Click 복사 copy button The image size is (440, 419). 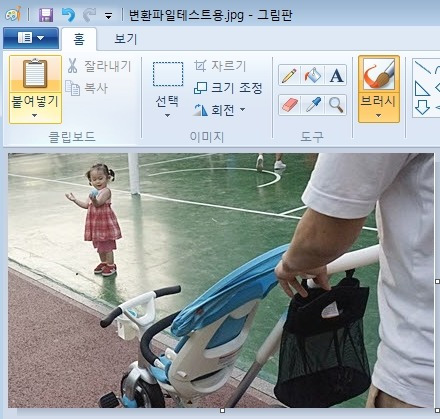[x=87, y=88]
